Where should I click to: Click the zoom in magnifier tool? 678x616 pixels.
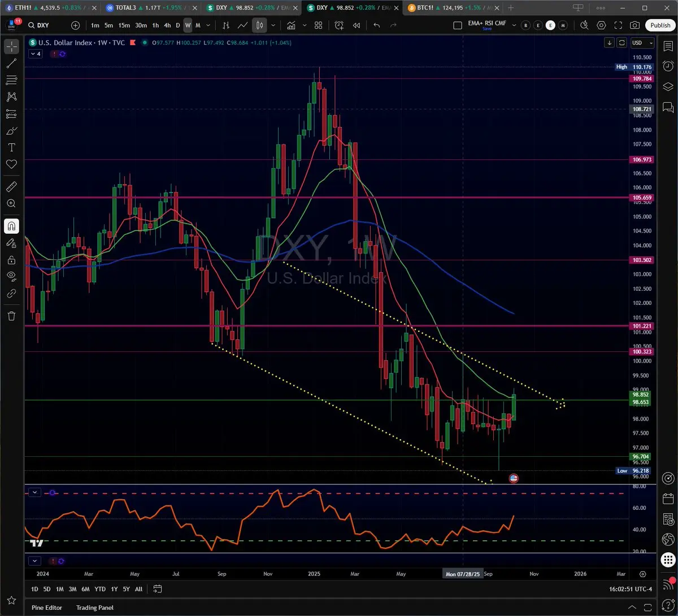pyautogui.click(x=11, y=203)
